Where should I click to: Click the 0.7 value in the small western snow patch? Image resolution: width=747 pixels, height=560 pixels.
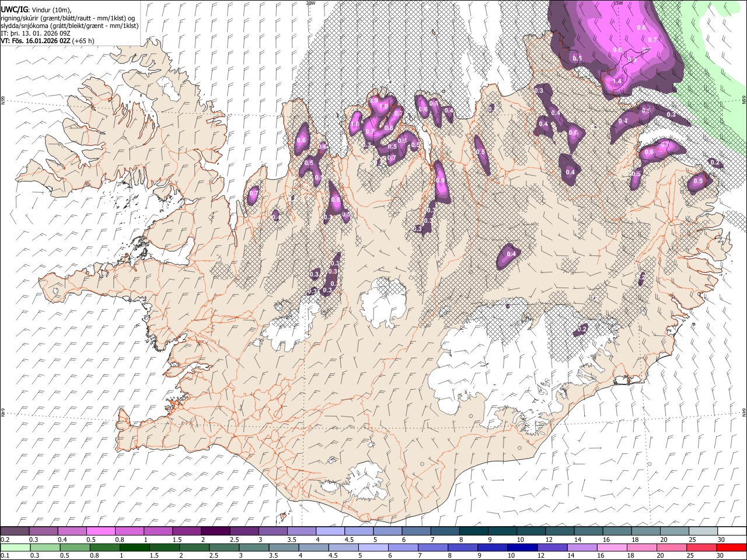[253, 193]
